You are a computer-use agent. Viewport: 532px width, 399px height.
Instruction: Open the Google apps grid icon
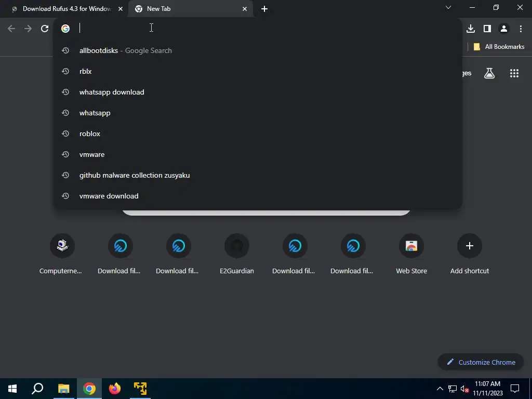click(514, 73)
